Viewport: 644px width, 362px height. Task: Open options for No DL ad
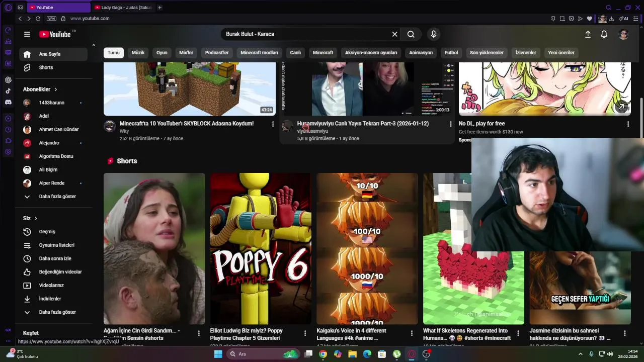point(628,124)
